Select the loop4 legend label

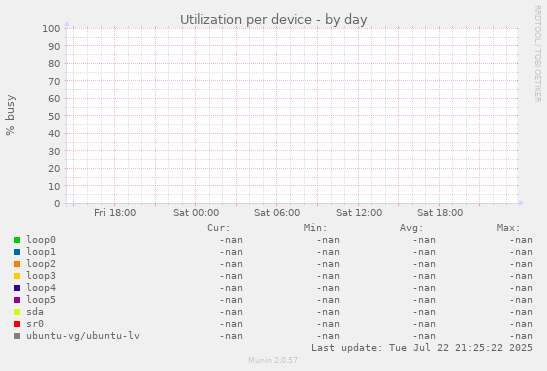coord(41,288)
